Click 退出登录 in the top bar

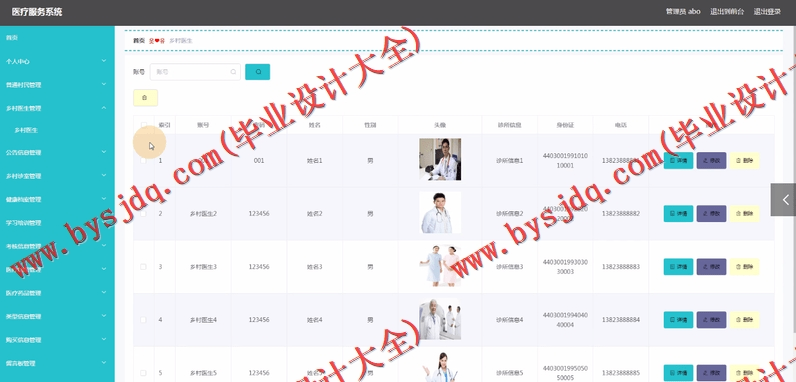click(x=767, y=12)
